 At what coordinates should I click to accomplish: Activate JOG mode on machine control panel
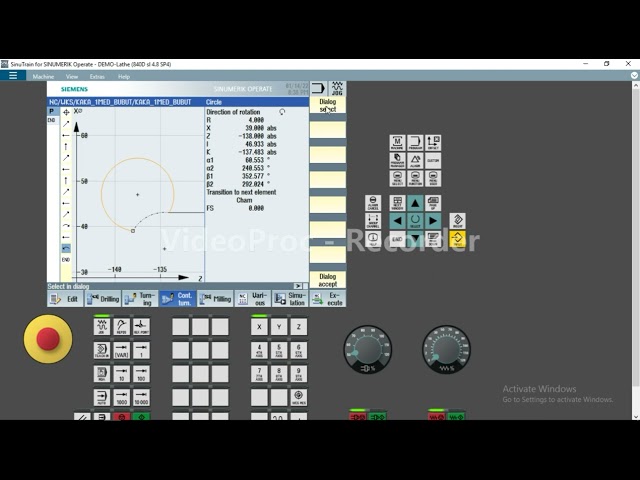[x=102, y=327]
